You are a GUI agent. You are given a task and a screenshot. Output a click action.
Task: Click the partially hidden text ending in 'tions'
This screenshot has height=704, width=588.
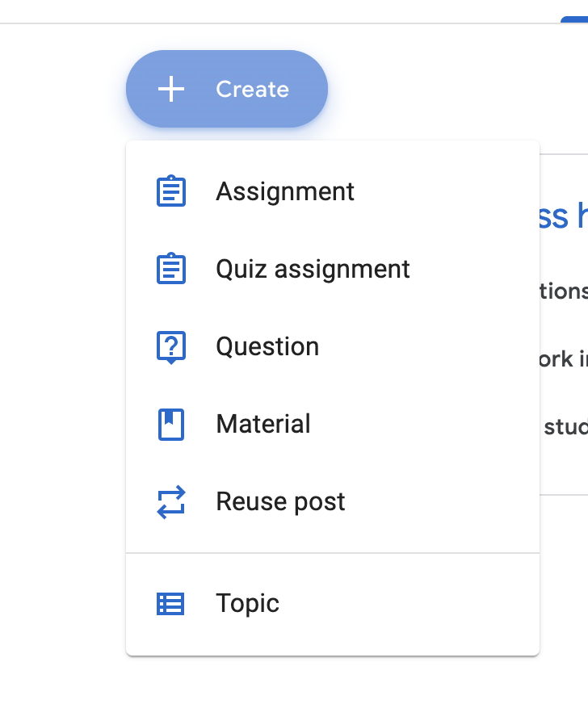coord(564,291)
